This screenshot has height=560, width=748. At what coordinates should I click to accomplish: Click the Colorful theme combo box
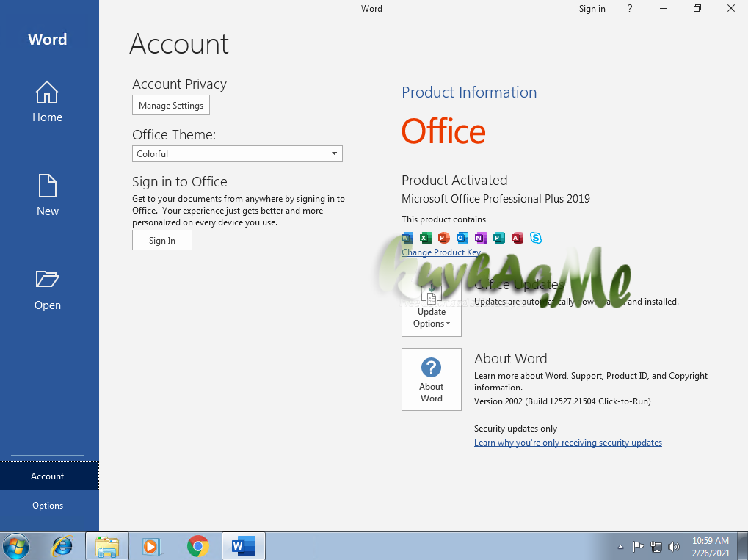(237, 153)
